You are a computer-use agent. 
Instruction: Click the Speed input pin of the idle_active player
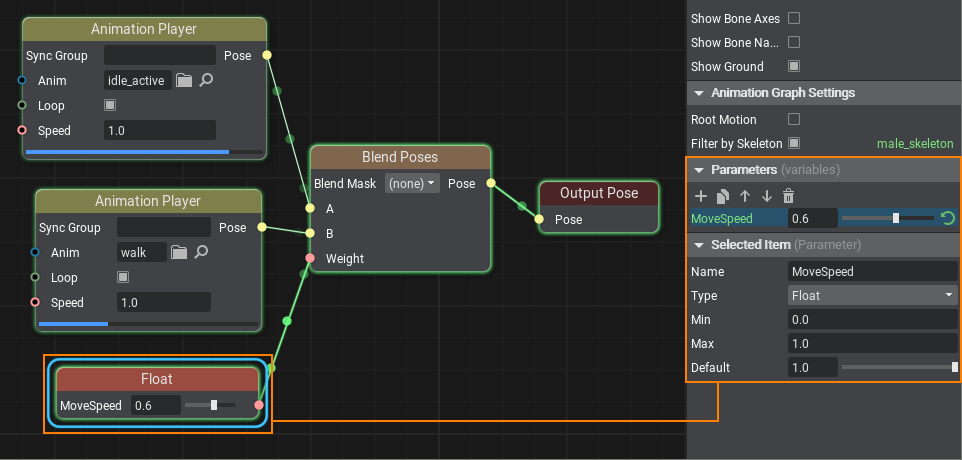click(x=22, y=130)
